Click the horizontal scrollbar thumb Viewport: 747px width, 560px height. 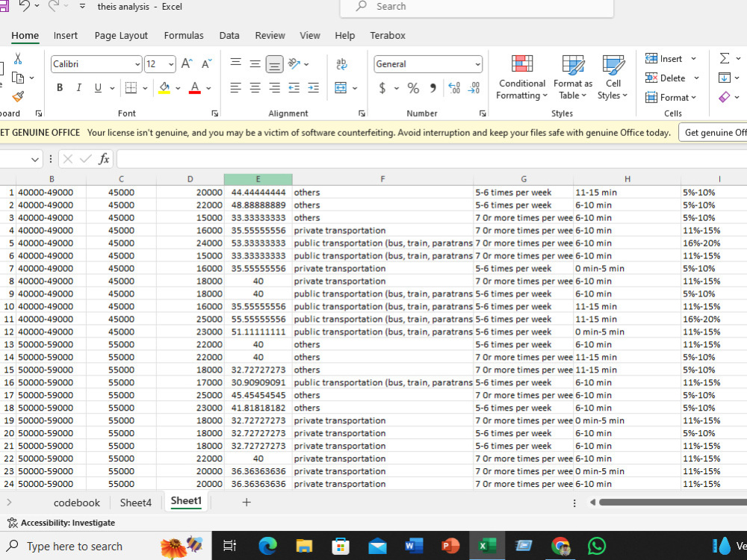(x=673, y=502)
